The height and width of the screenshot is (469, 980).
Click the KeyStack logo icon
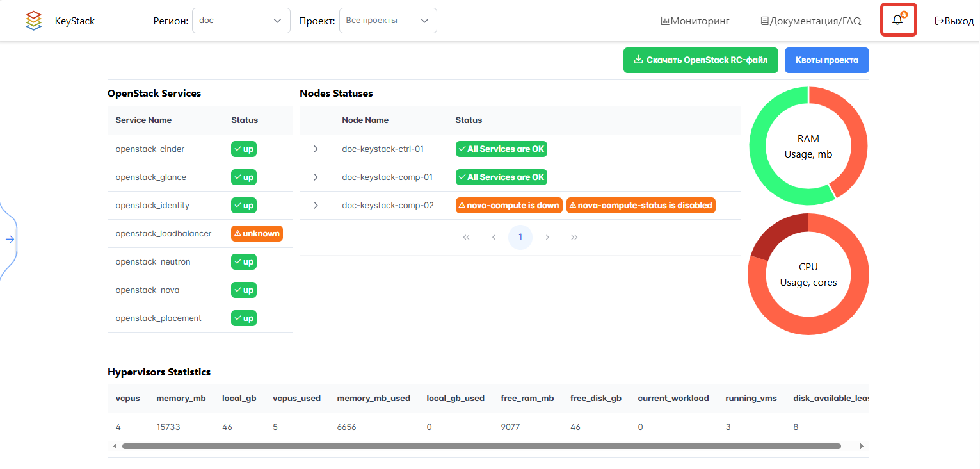pyautogui.click(x=33, y=21)
